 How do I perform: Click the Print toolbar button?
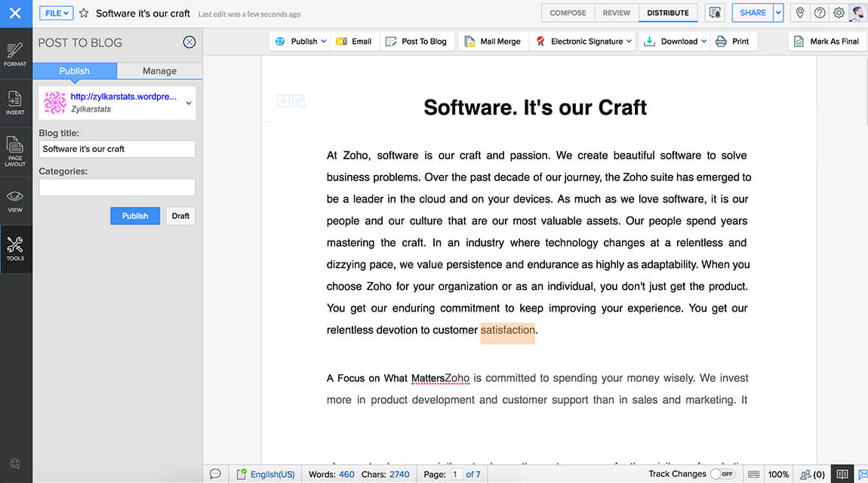[x=732, y=42]
